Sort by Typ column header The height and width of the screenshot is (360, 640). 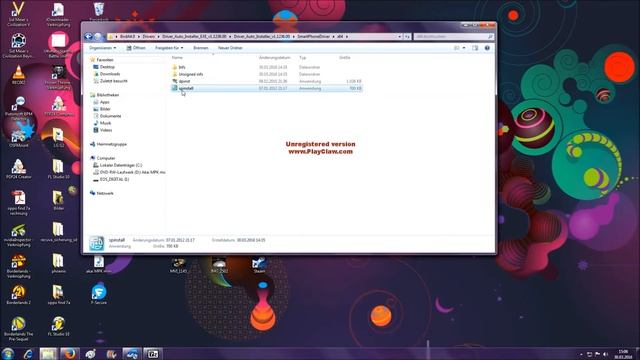(x=302, y=58)
